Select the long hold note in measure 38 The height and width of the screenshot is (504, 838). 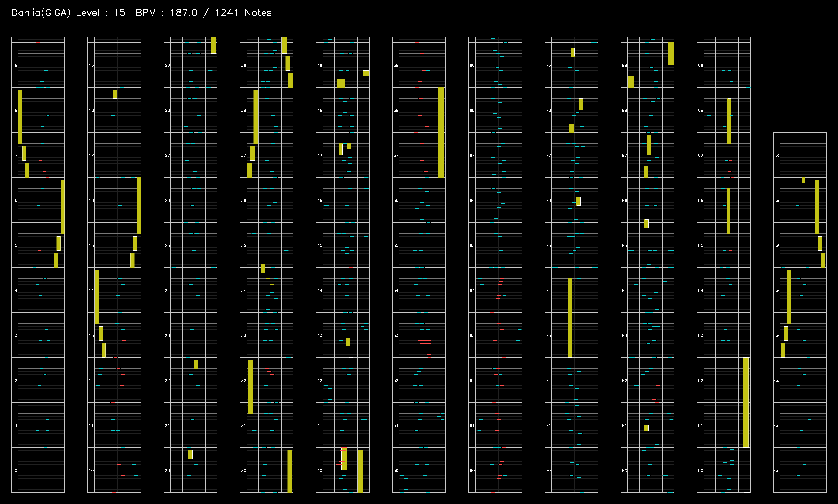[256, 116]
